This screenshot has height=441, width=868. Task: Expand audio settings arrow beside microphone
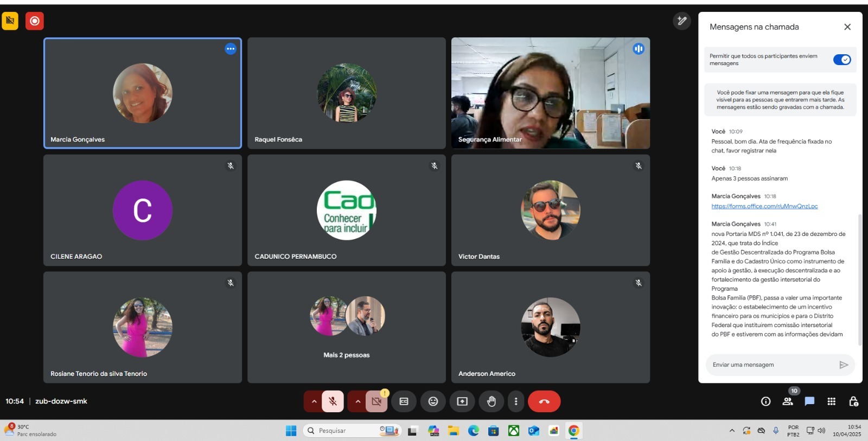[x=314, y=401]
